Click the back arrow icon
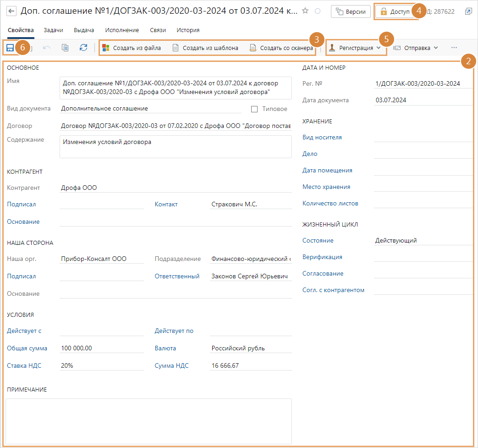This screenshot has width=478, height=448. coord(11,11)
